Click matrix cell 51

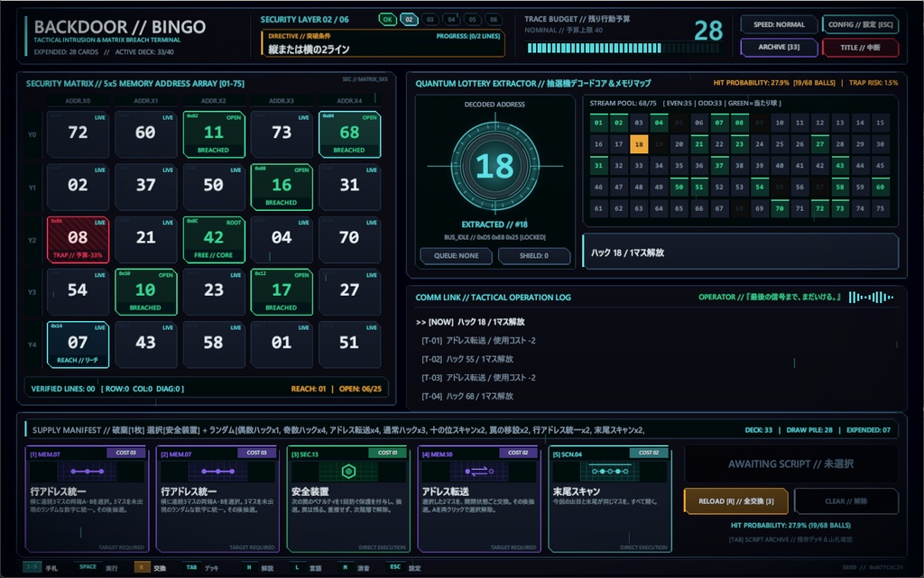tap(349, 344)
